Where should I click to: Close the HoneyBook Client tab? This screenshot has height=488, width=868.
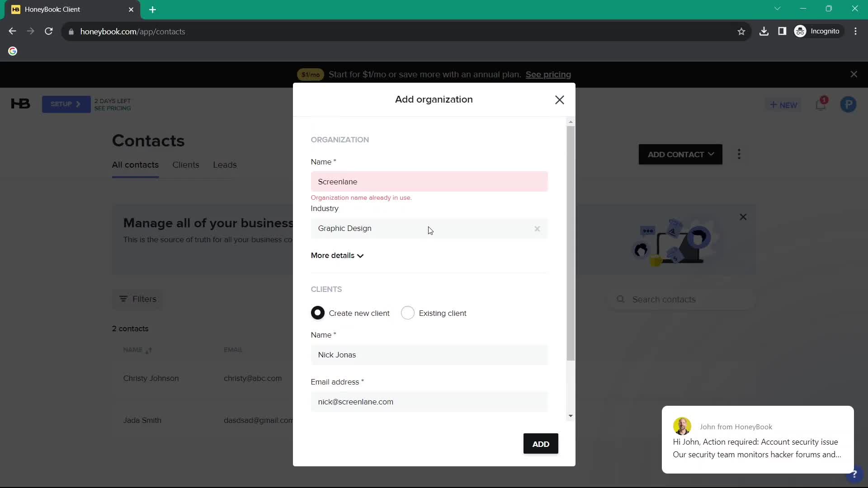[131, 9]
